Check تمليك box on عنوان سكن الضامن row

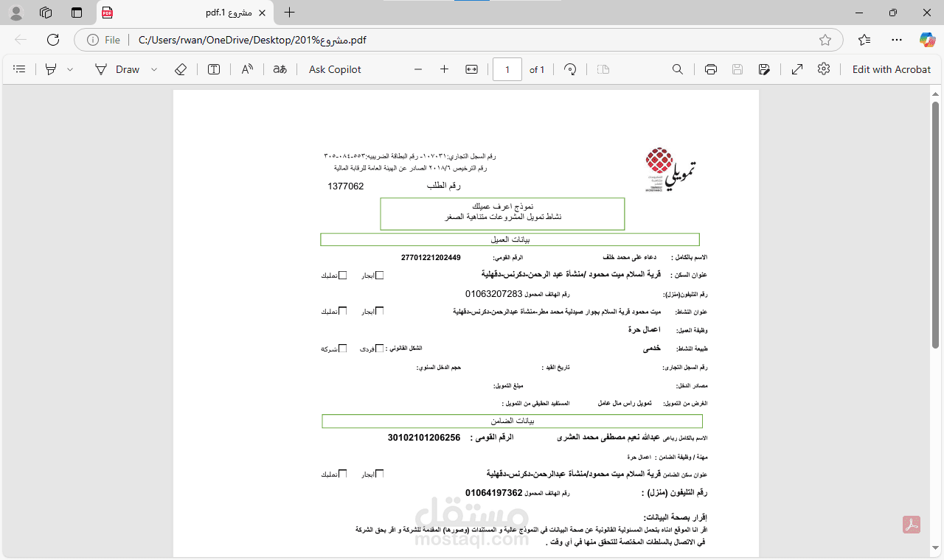(x=342, y=474)
